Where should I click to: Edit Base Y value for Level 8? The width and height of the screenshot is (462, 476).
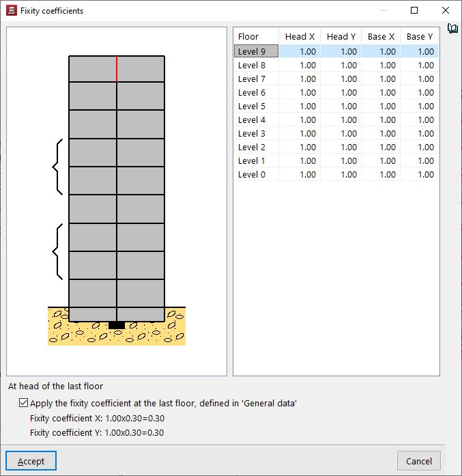(419, 65)
